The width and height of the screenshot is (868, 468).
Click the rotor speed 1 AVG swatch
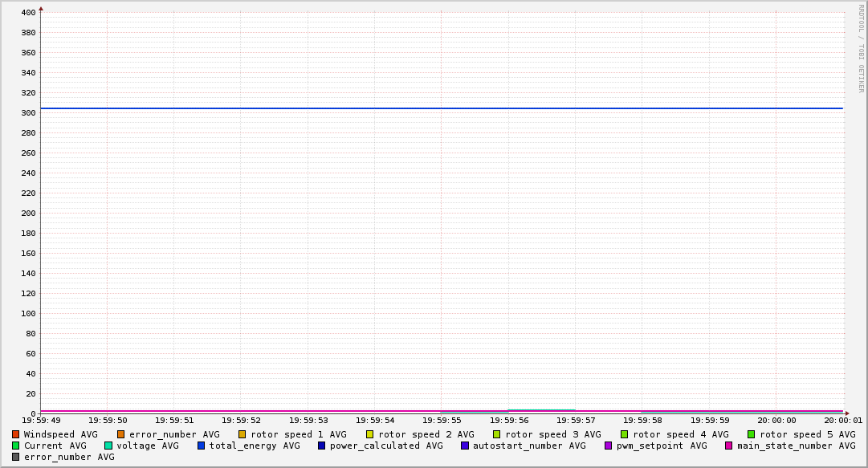click(242, 434)
